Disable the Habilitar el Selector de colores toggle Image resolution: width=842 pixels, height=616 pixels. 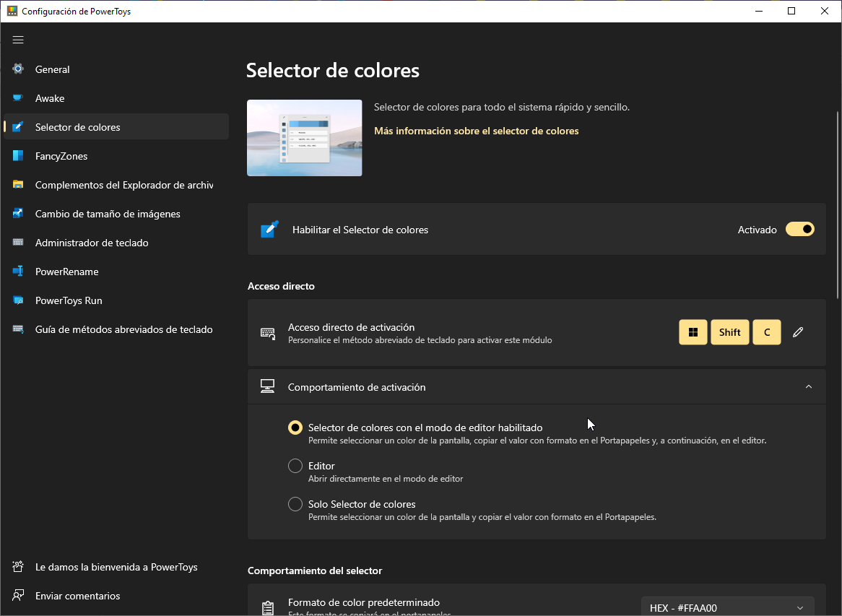(x=799, y=229)
